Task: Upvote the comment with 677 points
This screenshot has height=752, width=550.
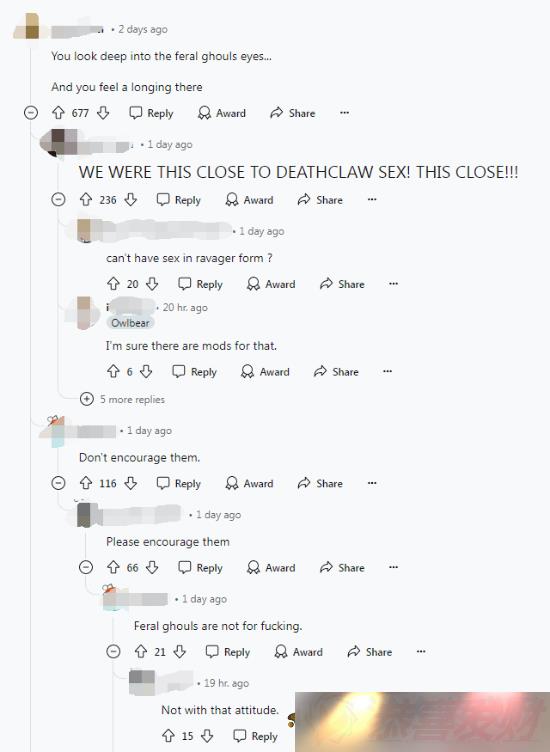Action: (x=59, y=113)
